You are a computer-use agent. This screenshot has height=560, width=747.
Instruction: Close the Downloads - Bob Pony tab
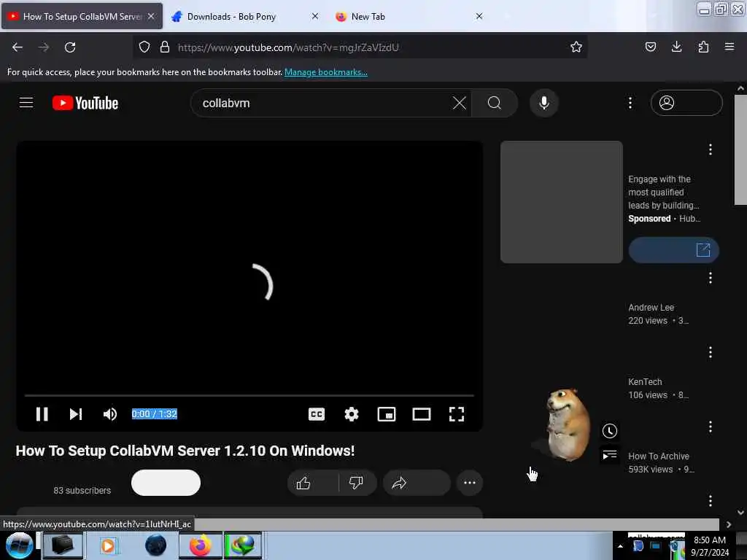point(315,16)
